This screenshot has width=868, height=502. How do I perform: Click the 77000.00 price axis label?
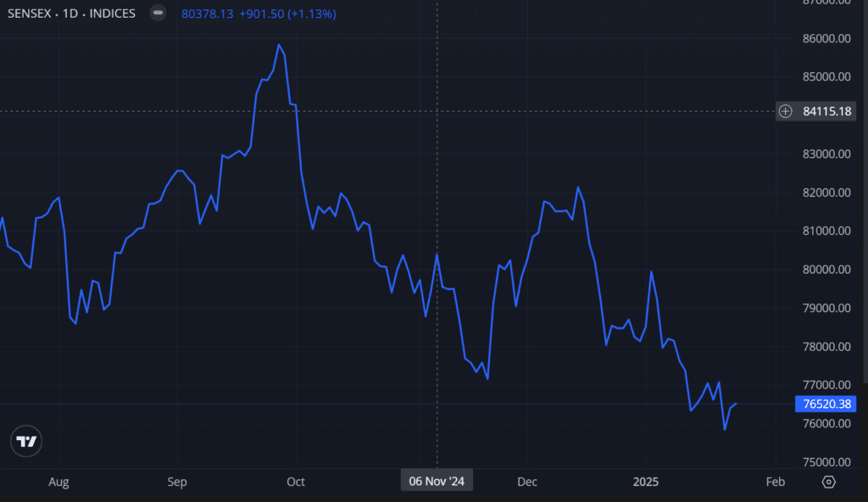pos(826,384)
